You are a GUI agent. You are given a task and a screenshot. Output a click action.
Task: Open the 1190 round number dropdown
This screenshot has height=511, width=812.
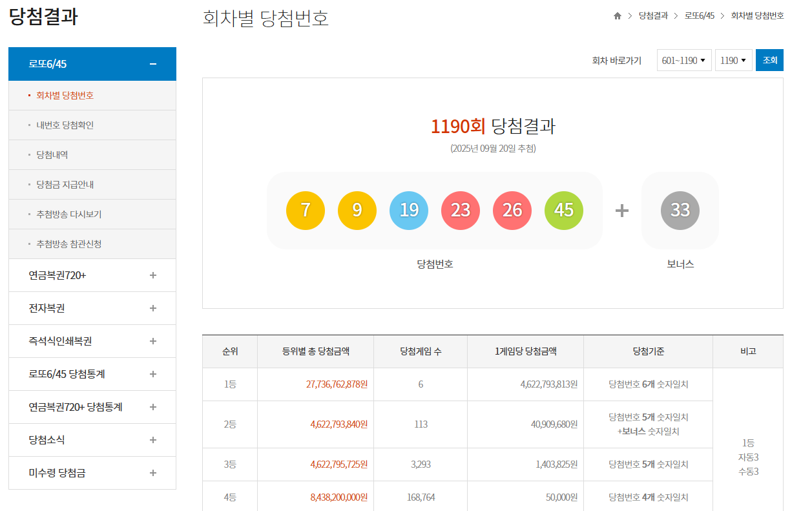click(x=733, y=61)
